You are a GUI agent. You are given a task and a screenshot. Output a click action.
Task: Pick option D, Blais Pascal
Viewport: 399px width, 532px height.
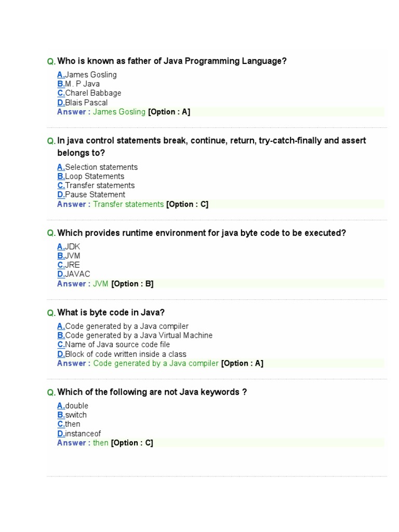coord(61,103)
